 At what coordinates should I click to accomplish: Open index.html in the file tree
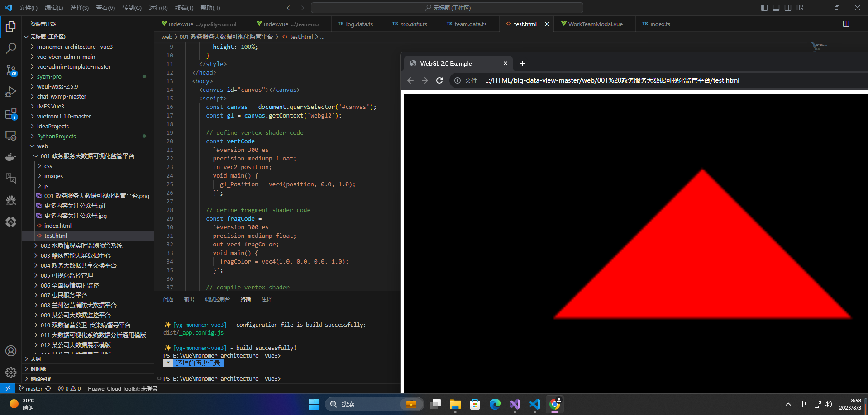[x=88, y=226]
